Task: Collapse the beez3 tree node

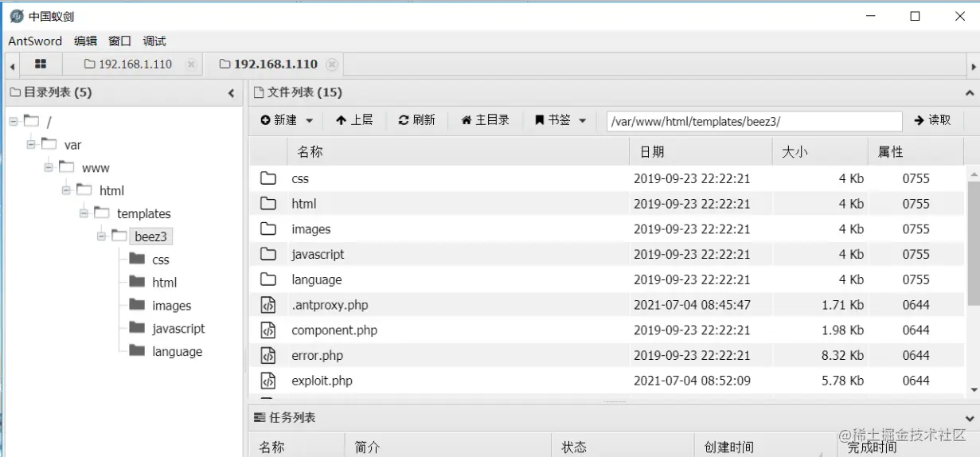Action: (101, 236)
